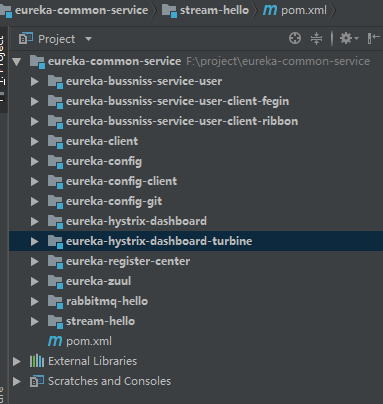Click the Project view icon beside Project label
This screenshot has height=404, width=383.
pos(26,39)
